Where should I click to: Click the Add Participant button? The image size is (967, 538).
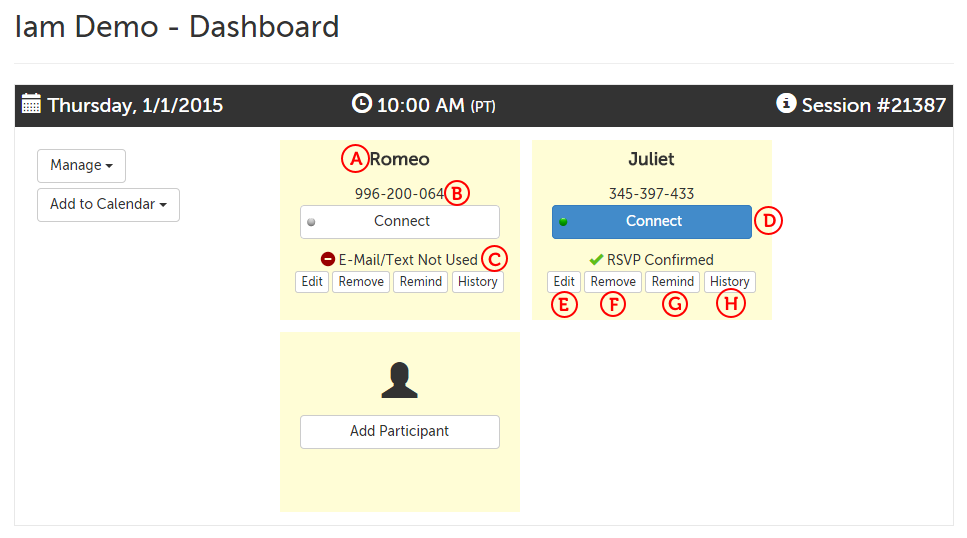pos(399,432)
